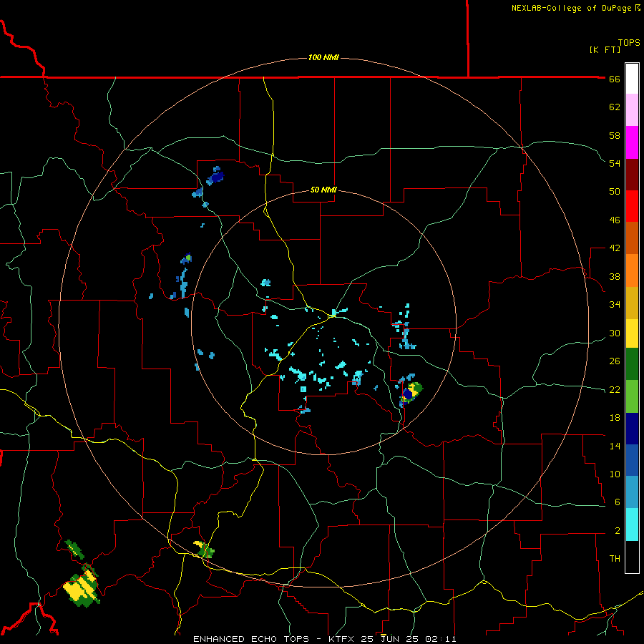Click the legend value 22
Viewport: 644px width, 644px height.
615,390
